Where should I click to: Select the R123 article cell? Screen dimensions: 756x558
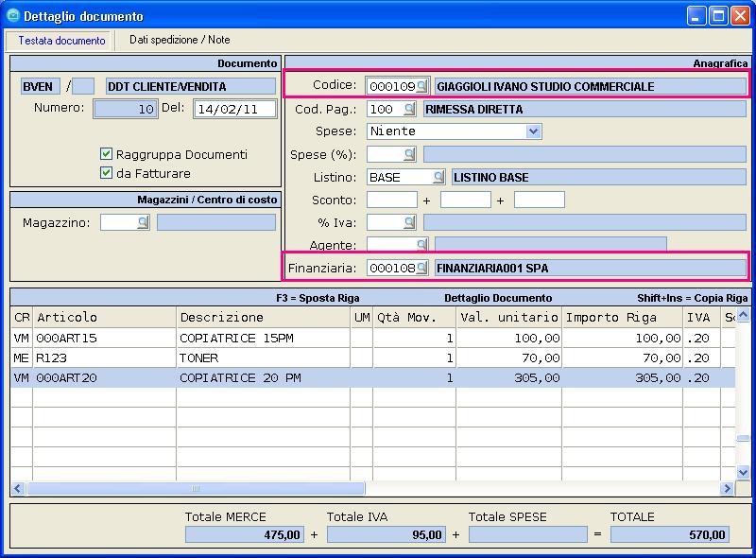[x=105, y=358]
